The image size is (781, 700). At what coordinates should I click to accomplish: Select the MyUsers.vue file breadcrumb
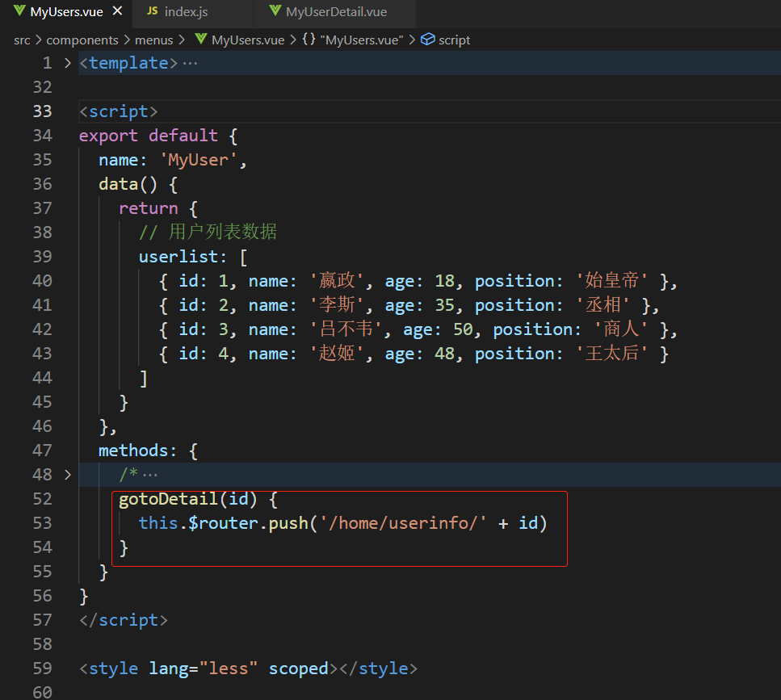(x=248, y=40)
